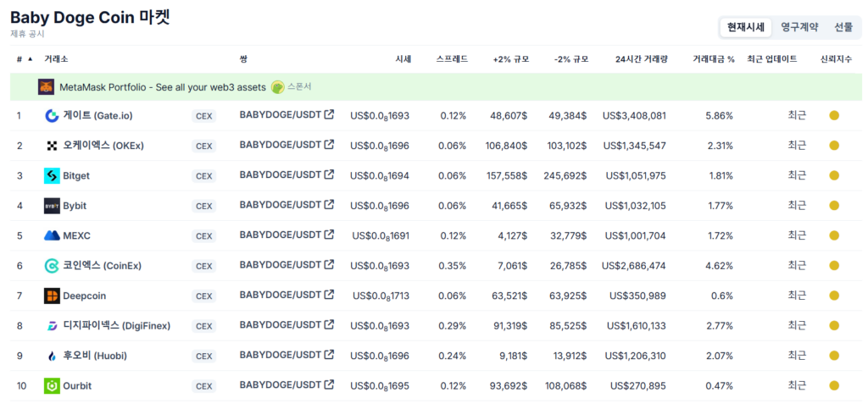The image size is (868, 409).
Task: Click the CEX tag in Gate.io row
Action: click(x=204, y=116)
